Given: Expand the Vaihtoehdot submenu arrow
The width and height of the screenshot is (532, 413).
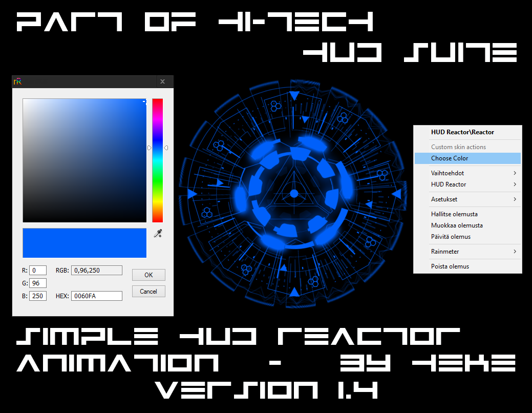Looking at the screenshot, I should click(515, 173).
